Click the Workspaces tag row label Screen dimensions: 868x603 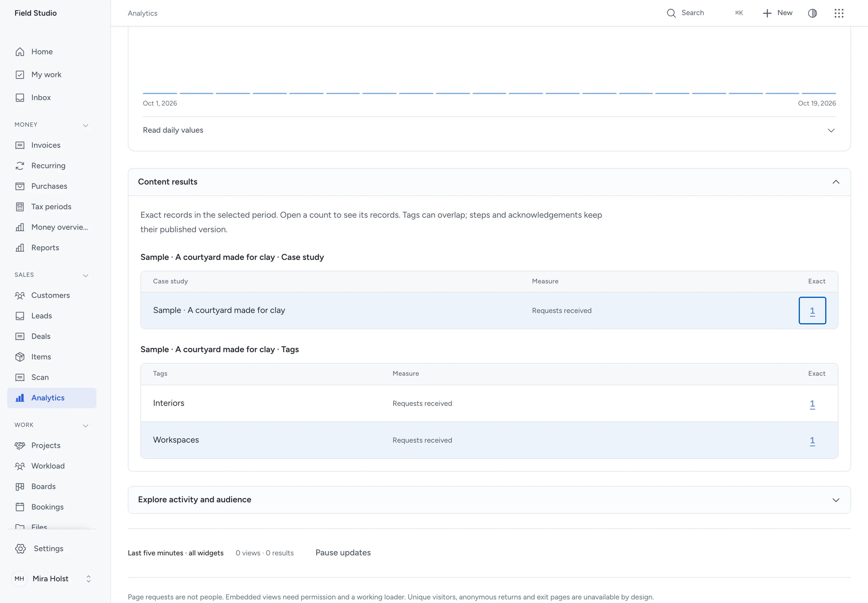pos(176,440)
